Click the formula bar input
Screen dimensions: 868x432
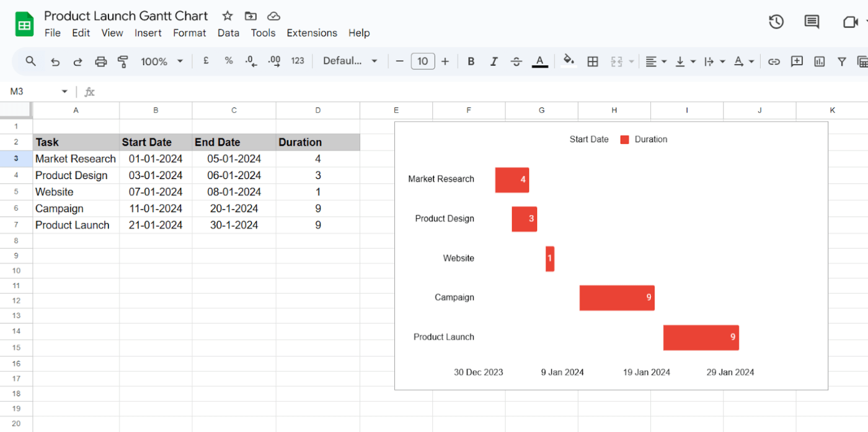click(484, 92)
